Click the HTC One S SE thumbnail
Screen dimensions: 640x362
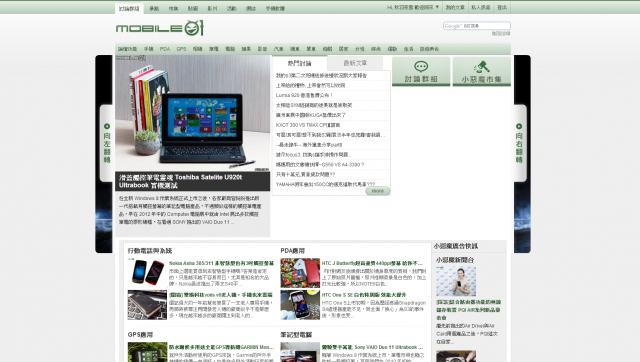tap(300, 304)
